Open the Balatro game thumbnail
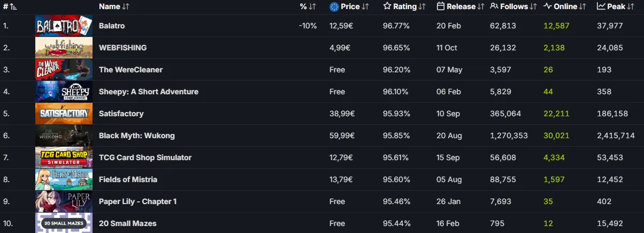 [64, 26]
